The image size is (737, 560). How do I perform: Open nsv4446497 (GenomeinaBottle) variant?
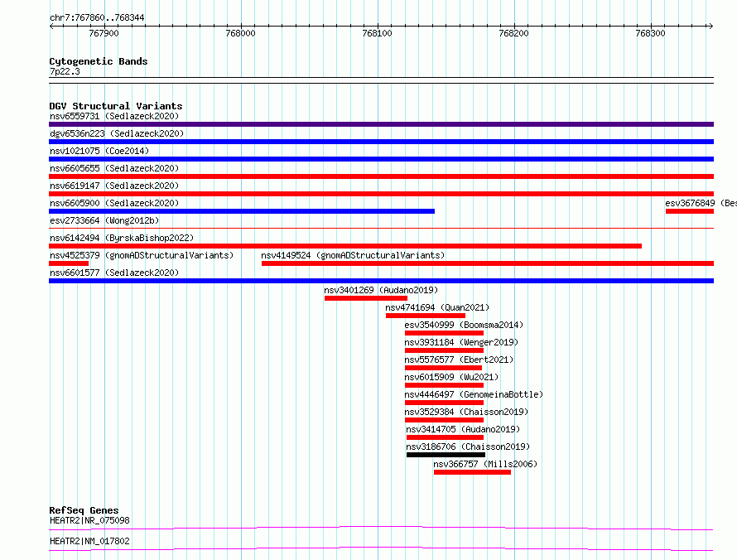tap(474, 394)
